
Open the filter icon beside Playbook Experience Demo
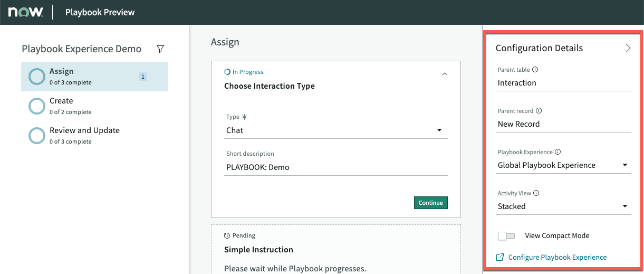tap(160, 49)
